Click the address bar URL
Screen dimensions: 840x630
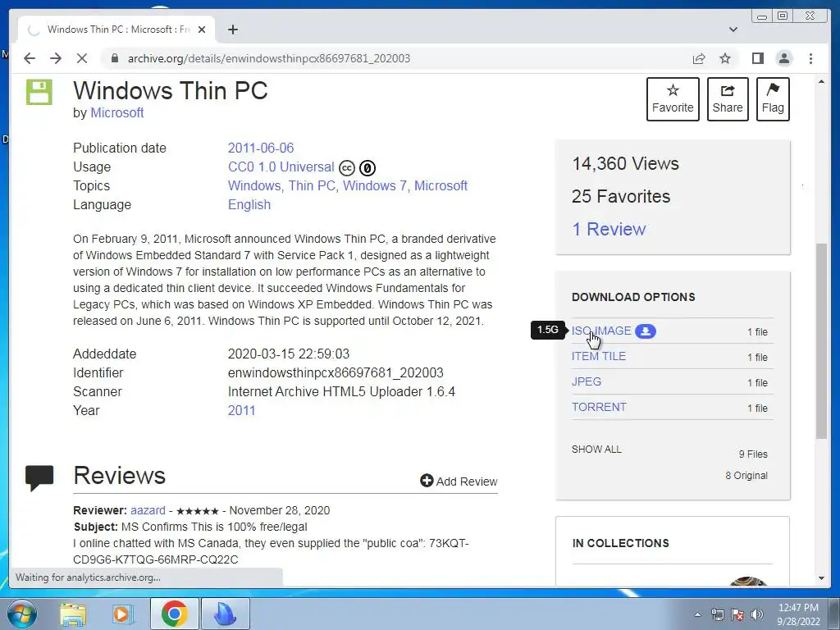pos(269,58)
